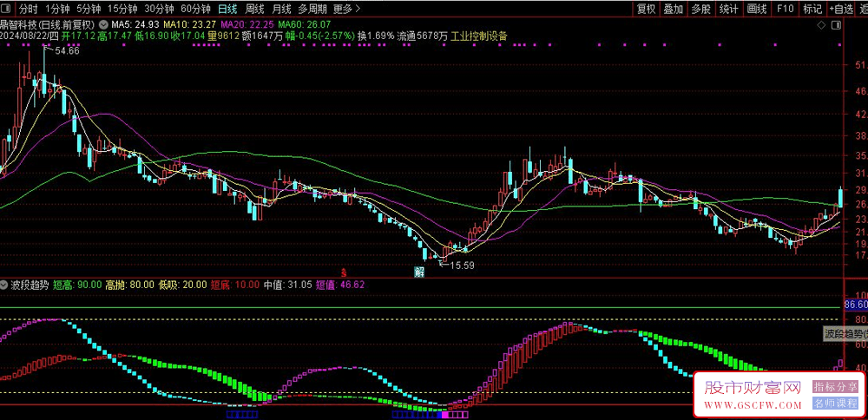
Task: Click the MA10: 23.27 label
Action: (191, 25)
